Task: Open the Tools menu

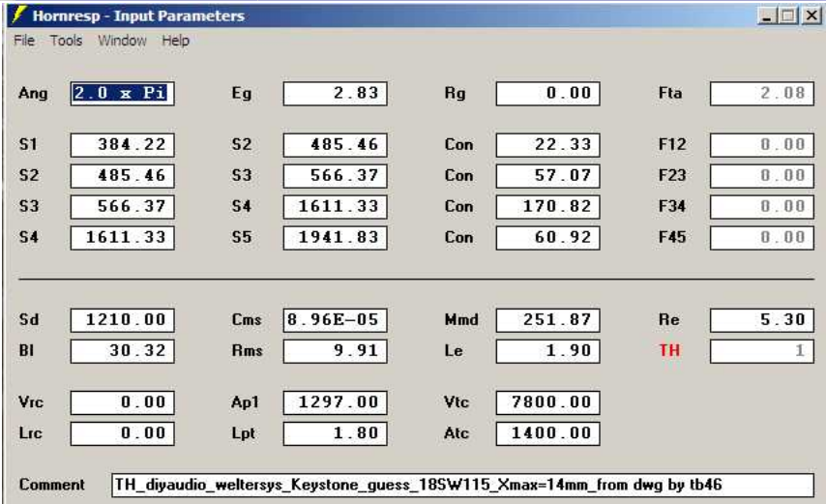Action: pos(66,41)
